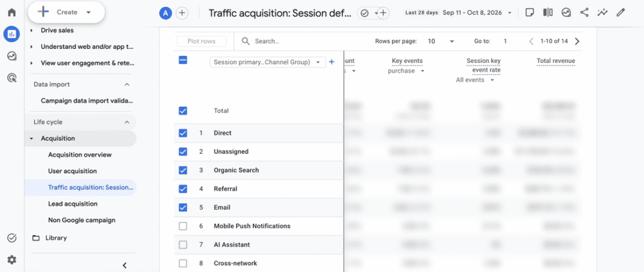
Task: Uncheck the Referral row checkbox
Action: coord(183,188)
